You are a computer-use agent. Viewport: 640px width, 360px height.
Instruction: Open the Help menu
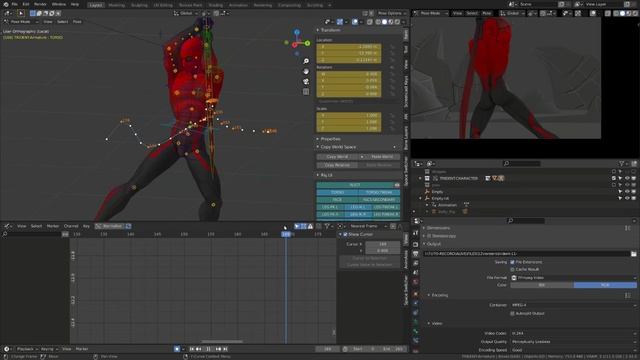coord(75,4)
